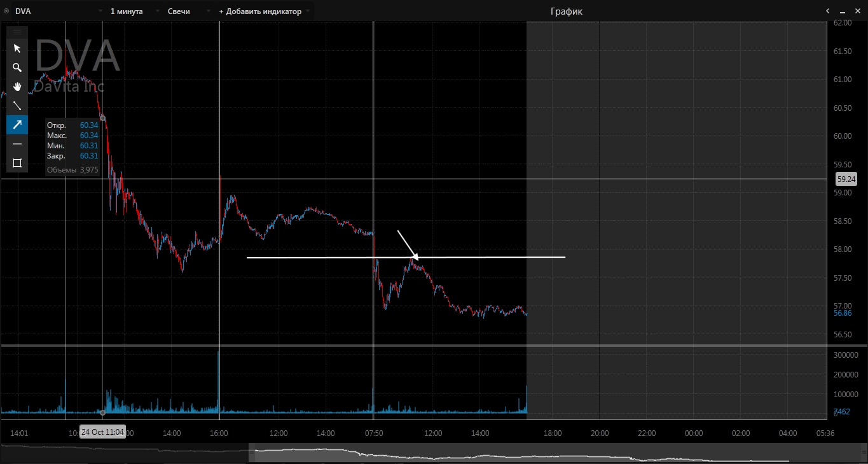
Task: Click the left chevron in title bar
Action: [828, 11]
